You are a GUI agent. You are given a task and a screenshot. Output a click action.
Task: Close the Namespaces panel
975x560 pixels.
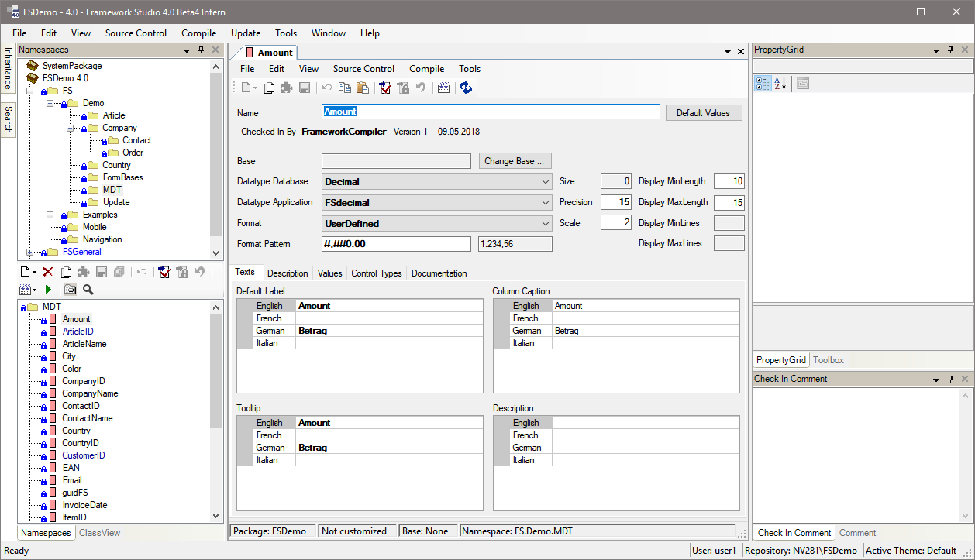point(215,50)
